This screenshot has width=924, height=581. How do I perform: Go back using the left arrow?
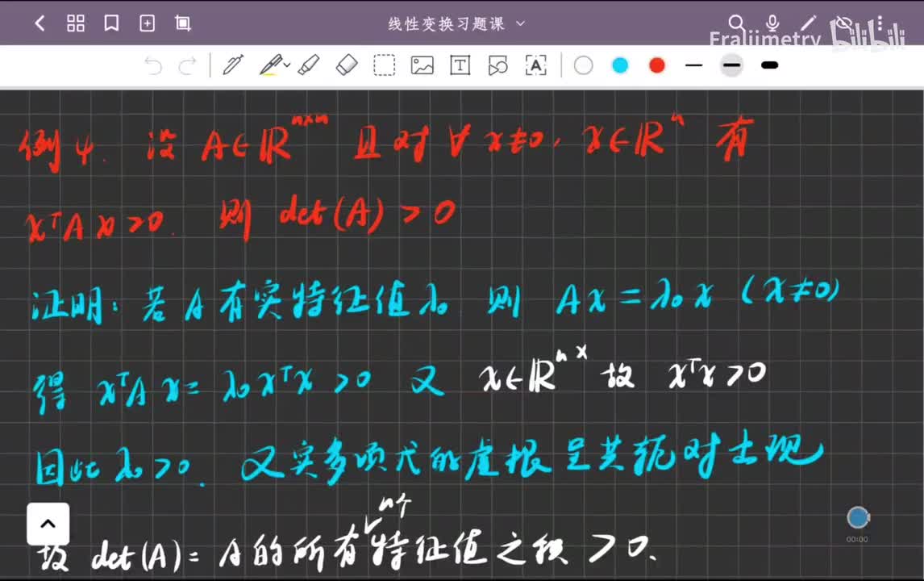[x=40, y=23]
